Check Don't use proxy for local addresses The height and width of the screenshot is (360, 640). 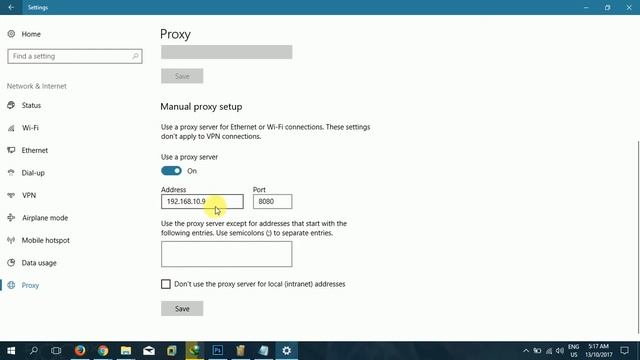point(165,284)
